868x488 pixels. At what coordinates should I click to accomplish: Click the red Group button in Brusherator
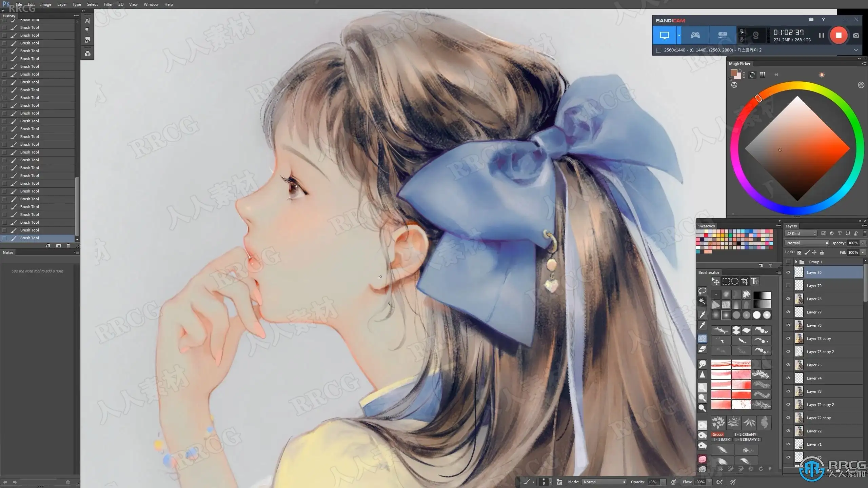click(717, 434)
